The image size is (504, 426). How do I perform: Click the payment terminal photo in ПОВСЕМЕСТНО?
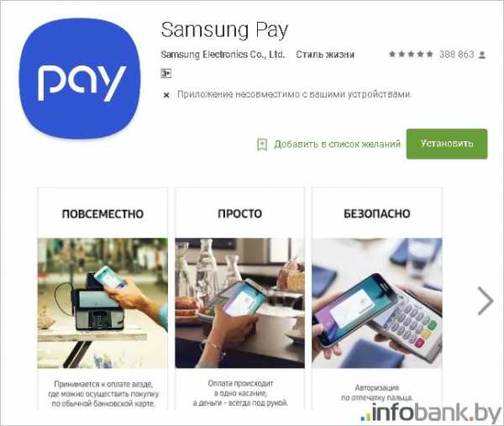(x=102, y=303)
